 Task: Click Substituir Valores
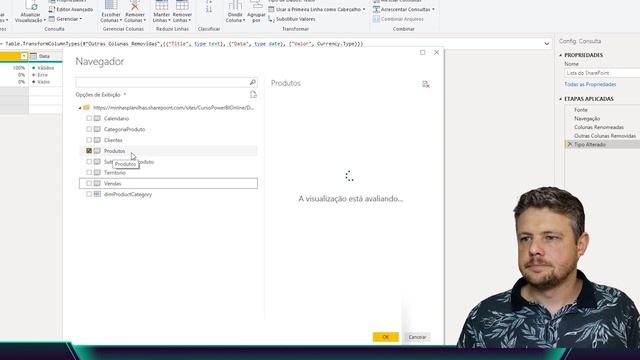pos(292,19)
